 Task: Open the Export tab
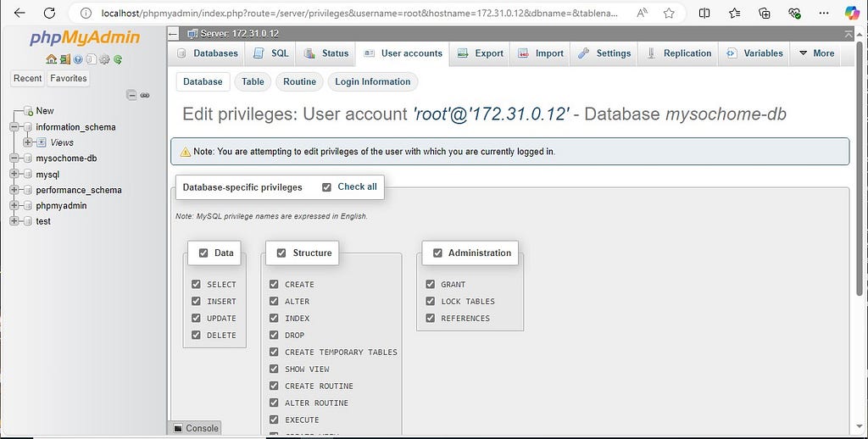coord(481,53)
